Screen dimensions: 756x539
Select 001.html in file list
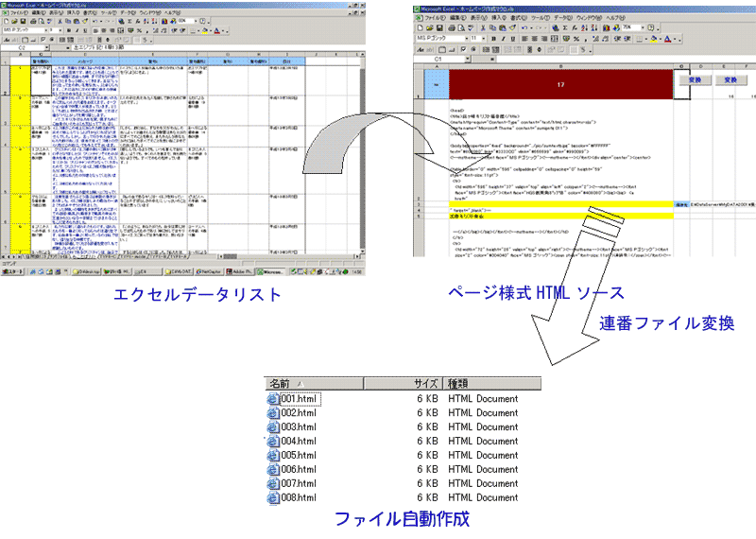(299, 399)
